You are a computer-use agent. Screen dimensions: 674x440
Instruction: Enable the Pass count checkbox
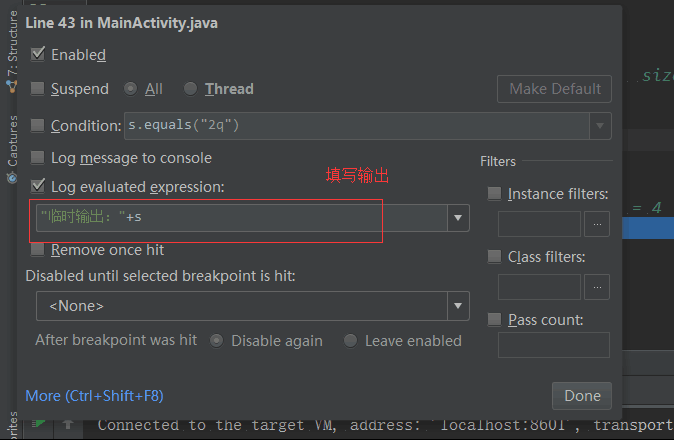coord(494,320)
